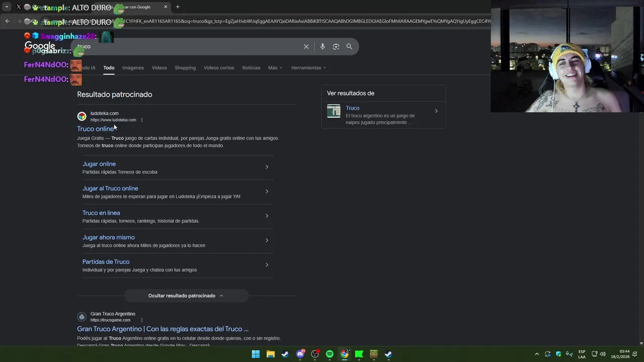Open a new browser tab with plus button

click(x=178, y=7)
